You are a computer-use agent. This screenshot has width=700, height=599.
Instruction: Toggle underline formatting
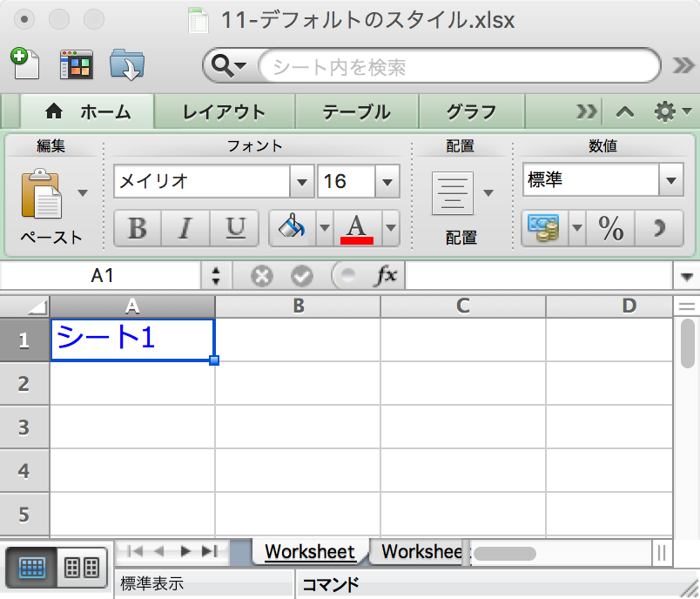tap(232, 228)
